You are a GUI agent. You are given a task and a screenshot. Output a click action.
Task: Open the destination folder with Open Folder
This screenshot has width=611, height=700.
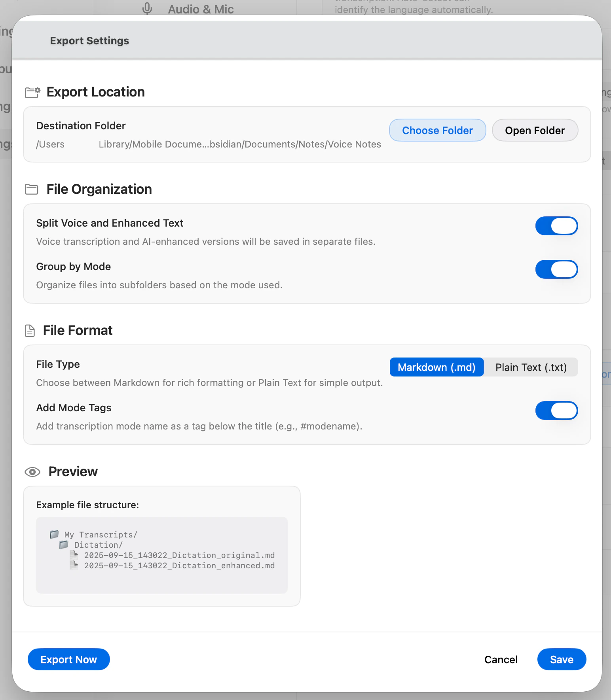tap(535, 130)
